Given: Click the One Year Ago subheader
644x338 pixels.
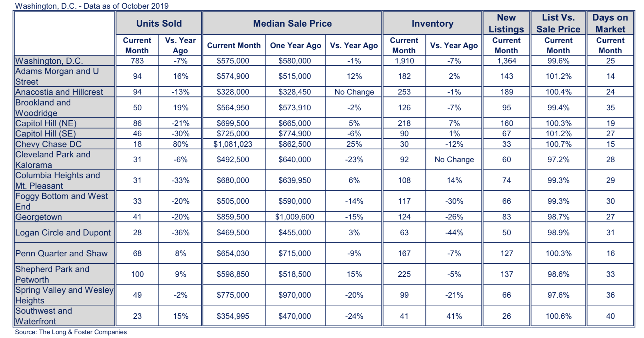Looking at the screenshot, I should pyautogui.click(x=295, y=45).
